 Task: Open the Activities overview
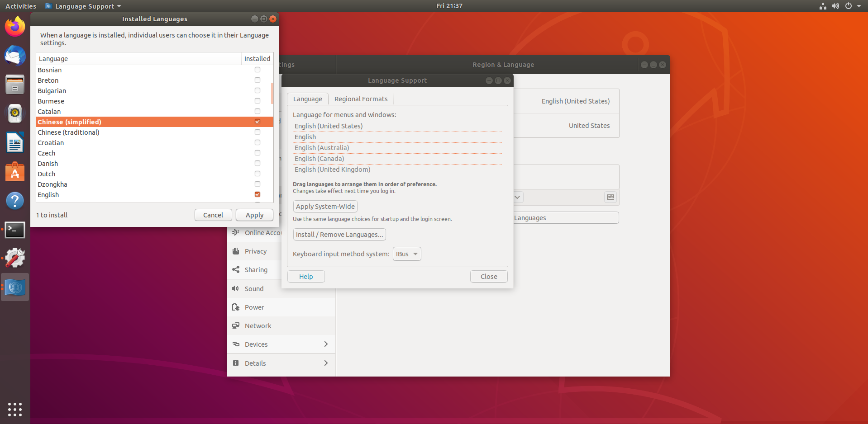tap(21, 6)
